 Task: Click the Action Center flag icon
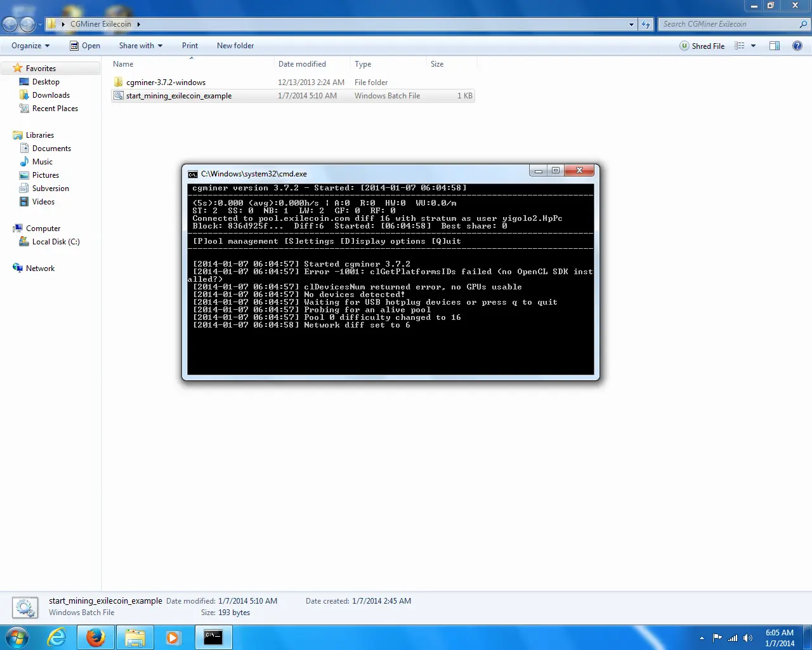coord(717,638)
